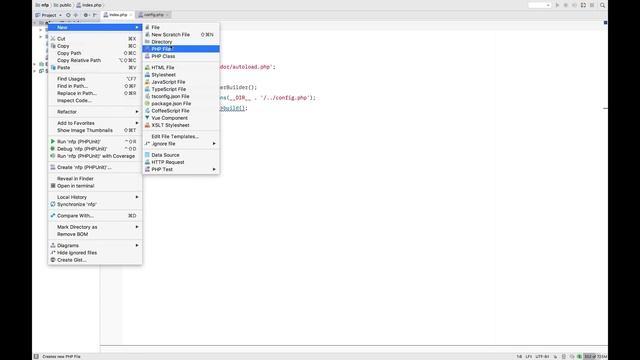Copy the selected item
The image size is (640, 360).
coord(95,46)
